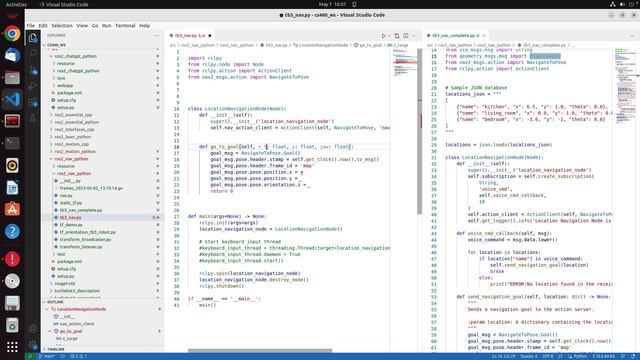Open transform_broadcaster.py in the Explorer
Screen dimensions: 640x360
click(x=102, y=240)
